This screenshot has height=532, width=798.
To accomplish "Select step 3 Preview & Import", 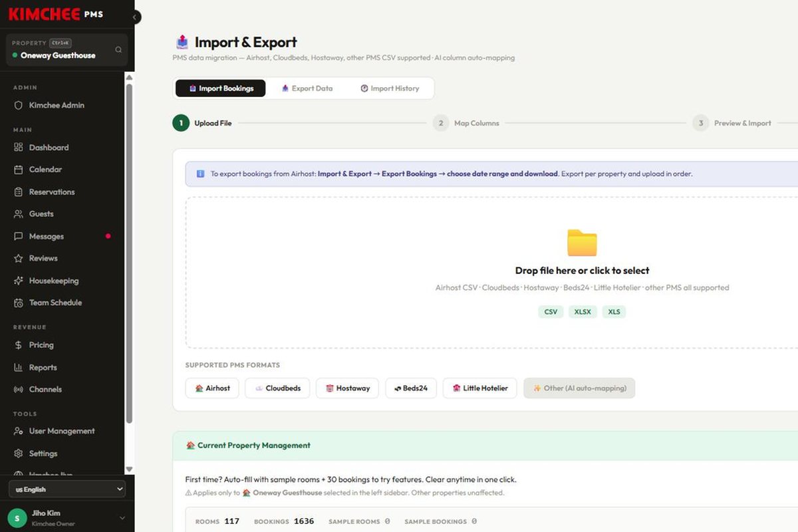I will 732,123.
